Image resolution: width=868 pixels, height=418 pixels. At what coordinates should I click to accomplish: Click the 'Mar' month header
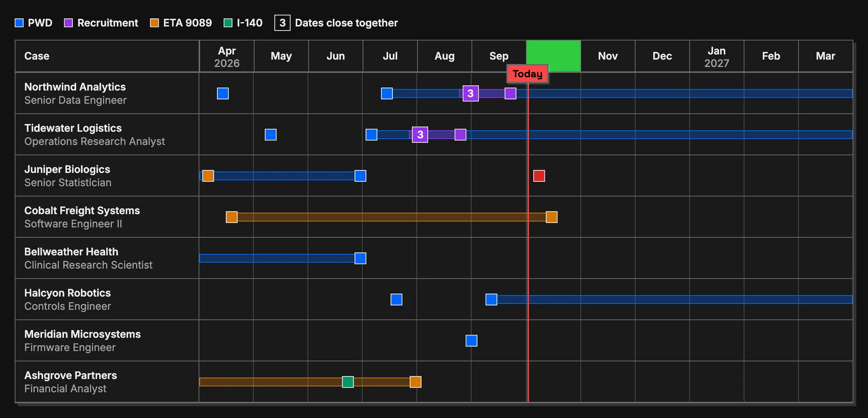point(826,56)
